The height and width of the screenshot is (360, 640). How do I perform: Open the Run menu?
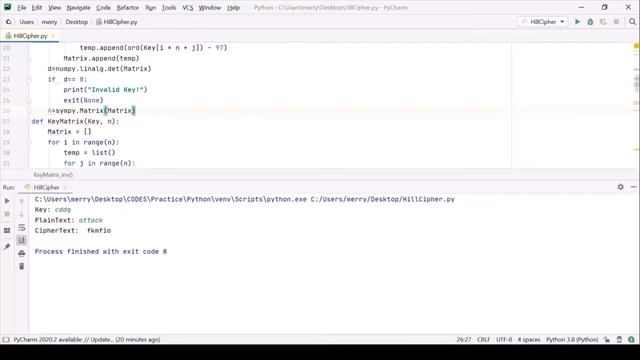click(x=151, y=8)
